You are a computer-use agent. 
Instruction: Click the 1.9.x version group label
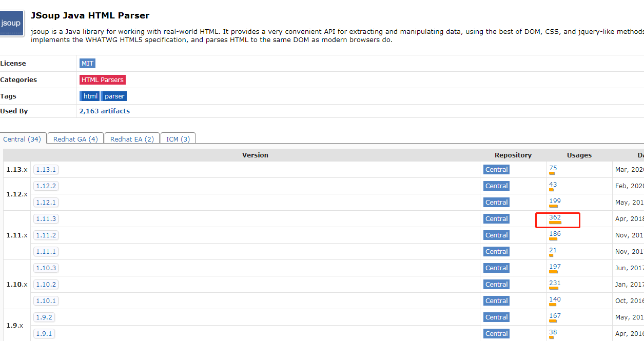coord(15,326)
